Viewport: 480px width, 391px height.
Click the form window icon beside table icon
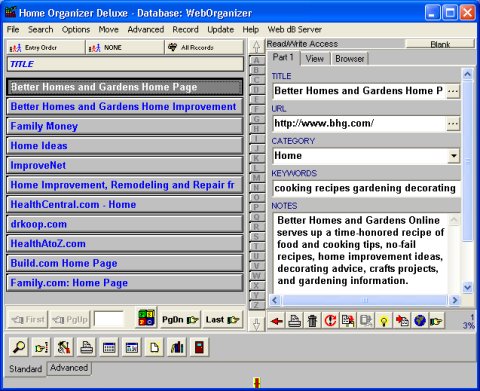coord(132,347)
